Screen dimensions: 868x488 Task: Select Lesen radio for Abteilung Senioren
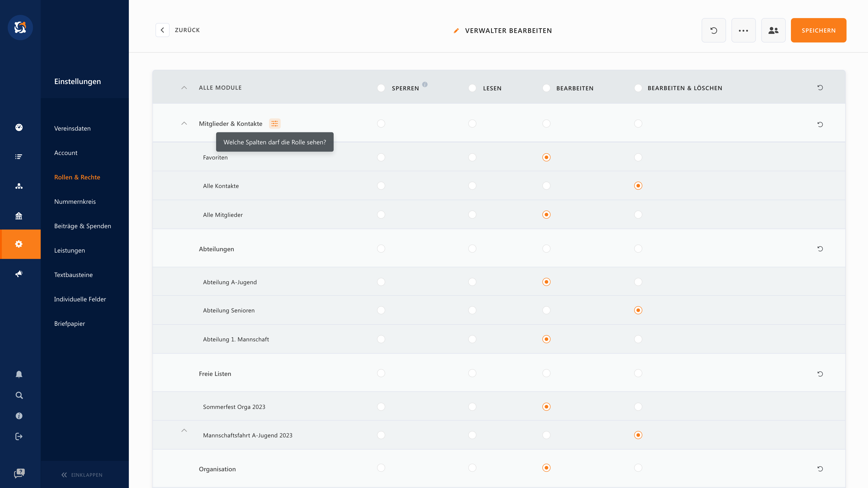tap(472, 310)
